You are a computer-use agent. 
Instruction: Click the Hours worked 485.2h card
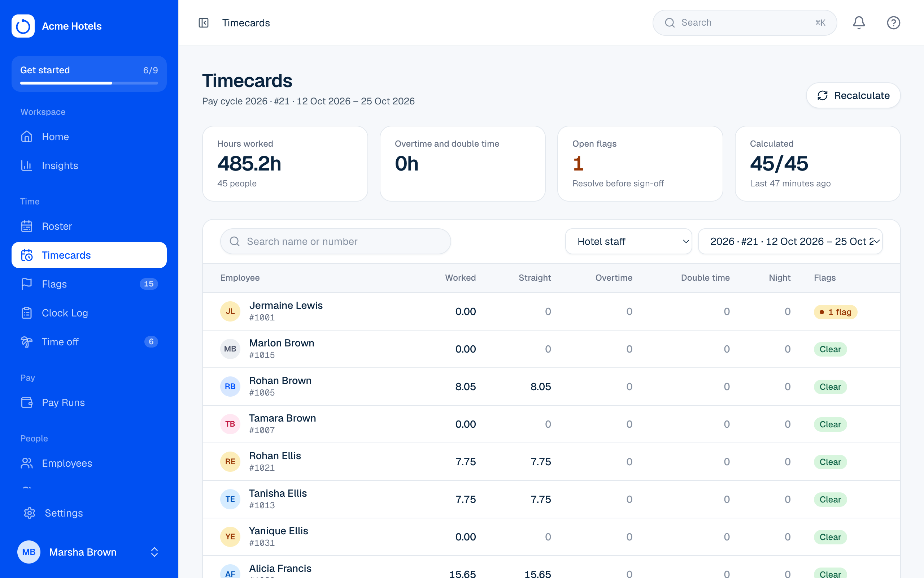point(285,164)
